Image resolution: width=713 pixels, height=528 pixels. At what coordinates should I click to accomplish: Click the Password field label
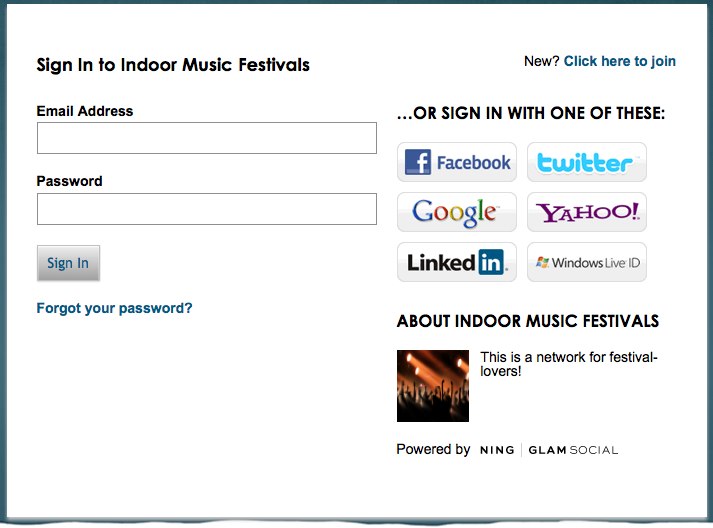click(x=69, y=181)
